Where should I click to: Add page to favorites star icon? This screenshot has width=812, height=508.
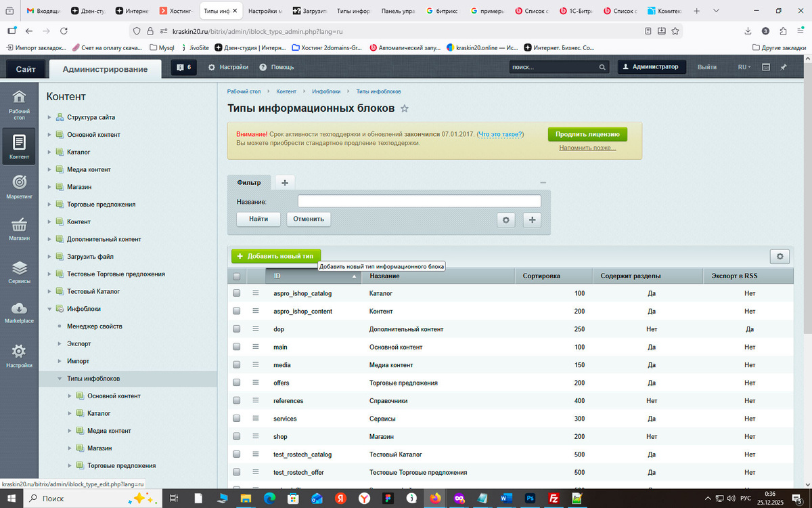405,108
